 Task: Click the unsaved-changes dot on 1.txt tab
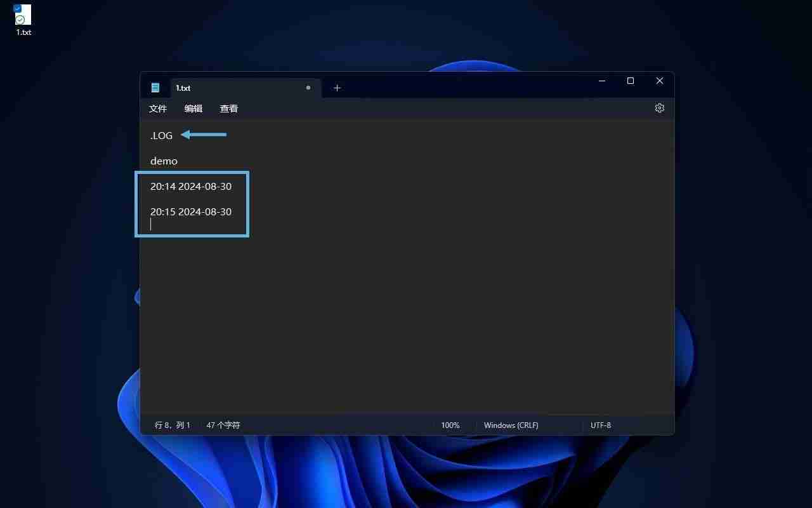pos(308,88)
